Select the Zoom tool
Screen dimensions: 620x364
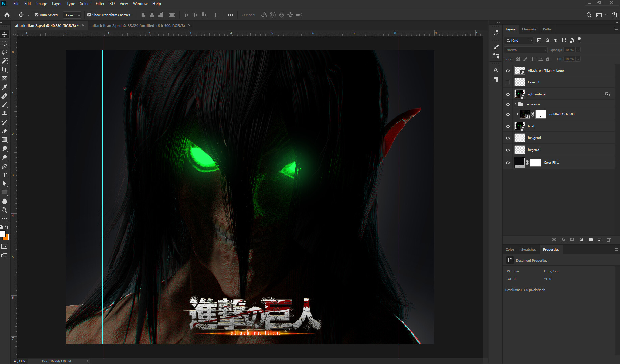pyautogui.click(x=4, y=210)
